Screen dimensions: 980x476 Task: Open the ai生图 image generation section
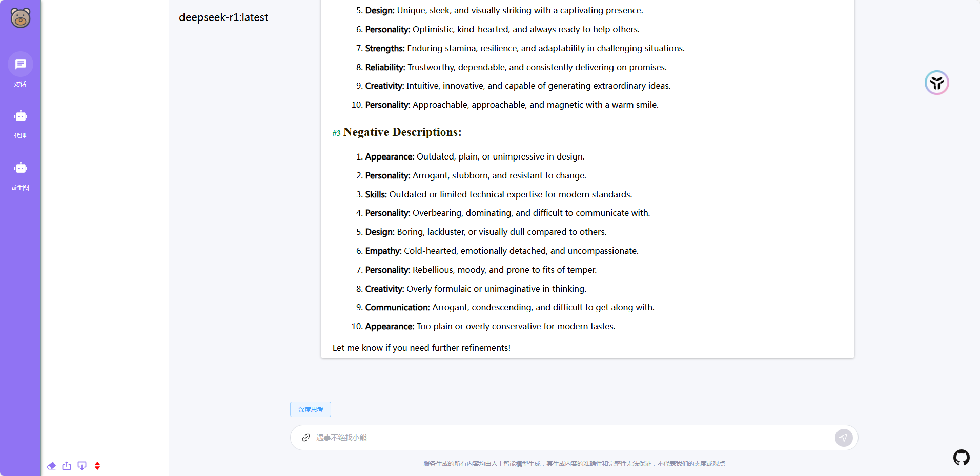tap(21, 175)
